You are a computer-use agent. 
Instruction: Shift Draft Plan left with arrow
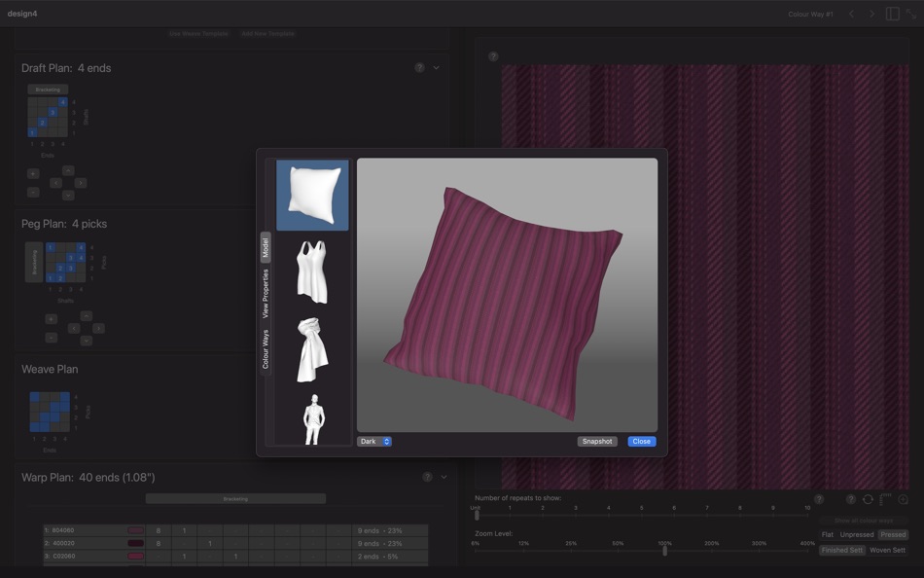click(56, 183)
